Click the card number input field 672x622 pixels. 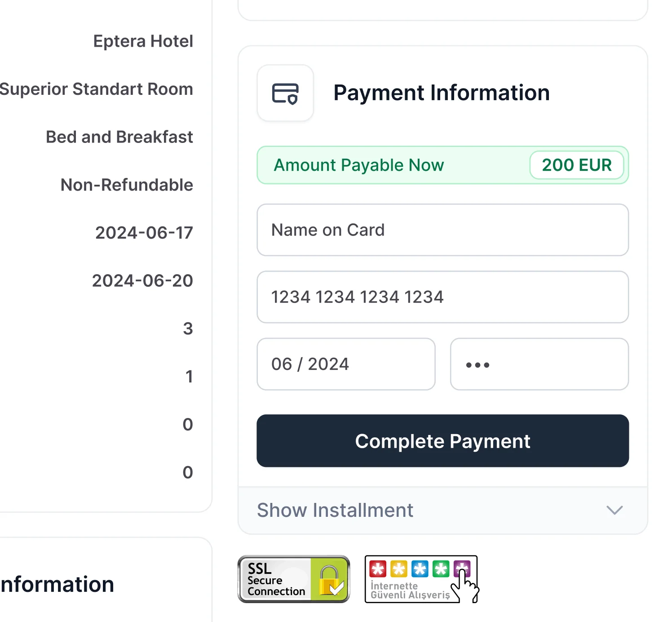pos(443,297)
